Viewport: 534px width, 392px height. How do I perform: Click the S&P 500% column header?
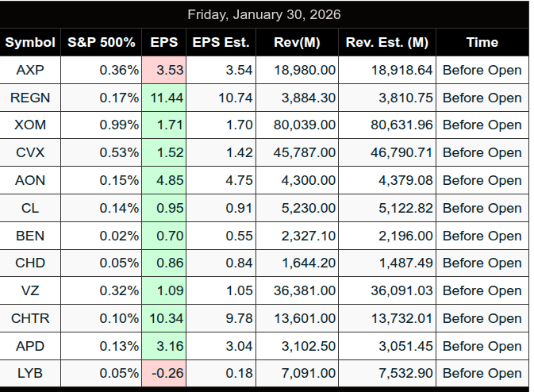pos(102,42)
